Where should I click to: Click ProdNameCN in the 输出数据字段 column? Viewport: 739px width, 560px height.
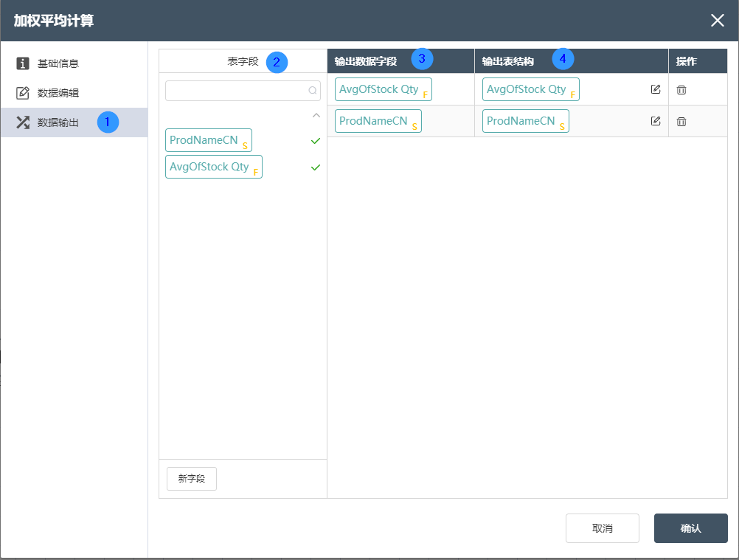[x=378, y=121]
